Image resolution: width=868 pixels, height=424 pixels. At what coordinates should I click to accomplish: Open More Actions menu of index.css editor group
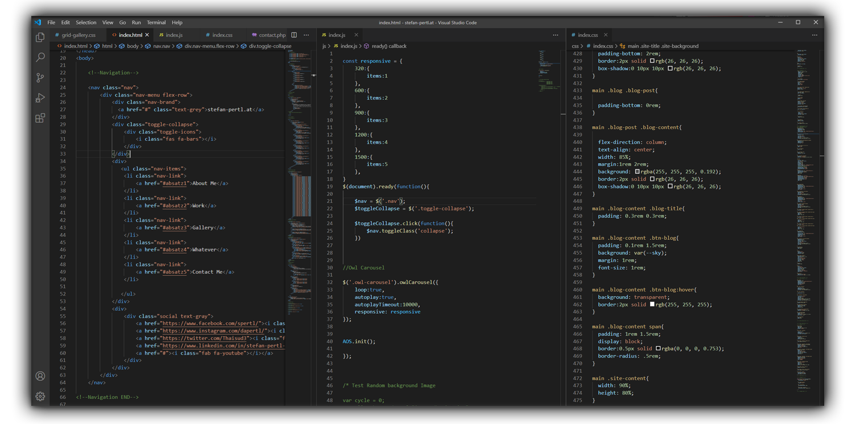coord(815,35)
